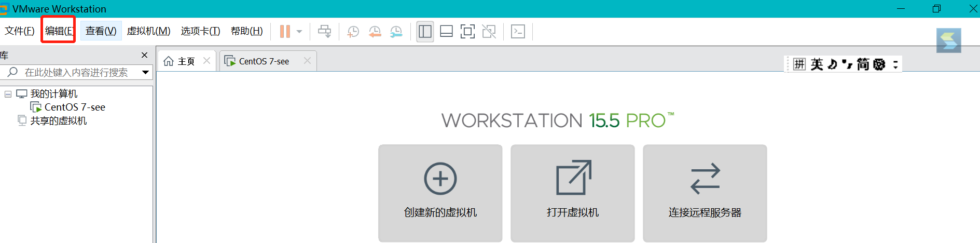This screenshot has width=980, height=243.
Task: Enter full screen mode
Action: click(467, 31)
